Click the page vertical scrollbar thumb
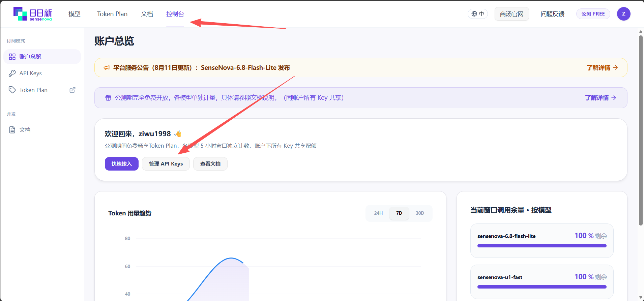 coord(641,130)
